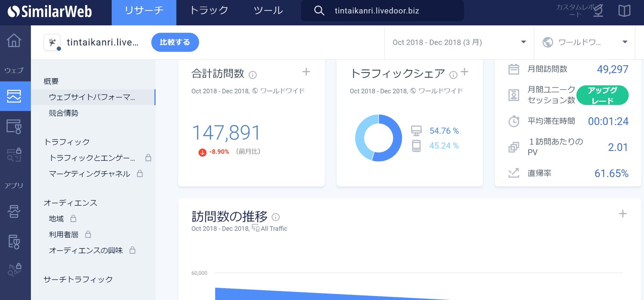Click info icon beside 訪問数の推移
644x300 pixels.
pyautogui.click(x=276, y=217)
